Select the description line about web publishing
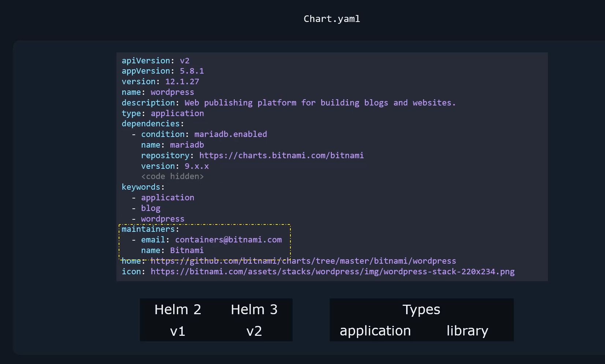This screenshot has width=605, height=364. (289, 103)
